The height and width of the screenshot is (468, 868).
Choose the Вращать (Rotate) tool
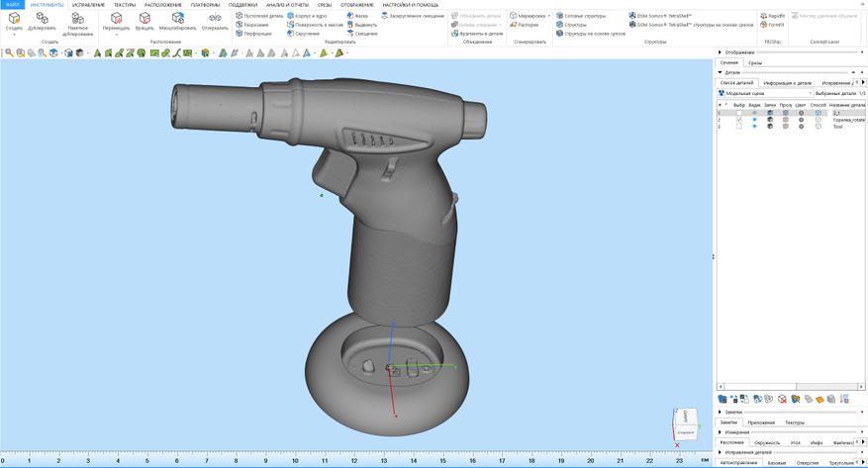[145, 19]
